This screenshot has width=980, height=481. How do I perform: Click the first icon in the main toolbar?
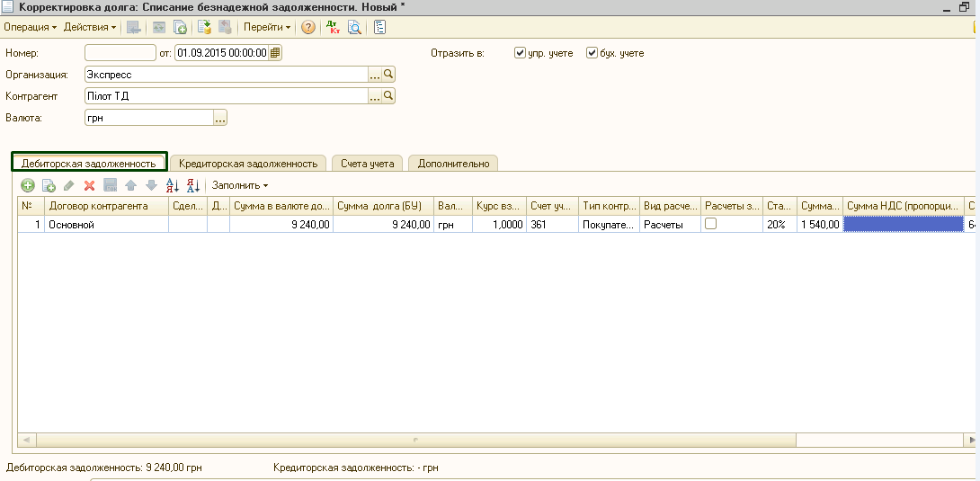click(133, 28)
